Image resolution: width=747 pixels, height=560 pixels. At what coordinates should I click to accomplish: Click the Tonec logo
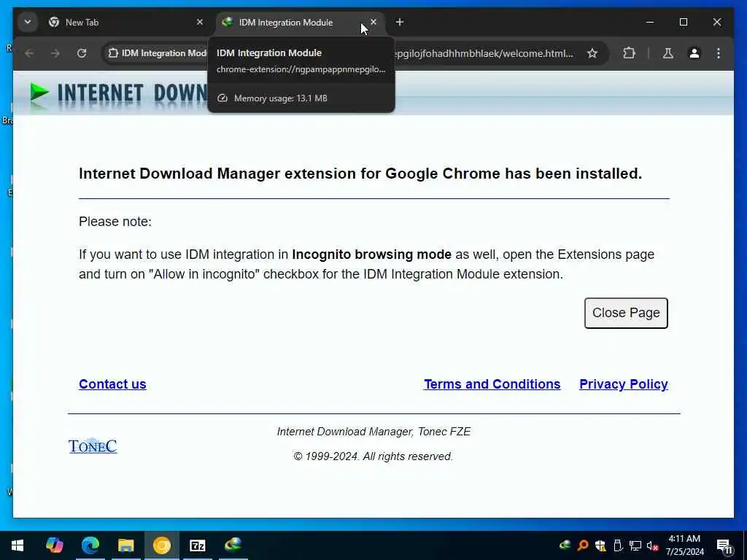pos(93,446)
